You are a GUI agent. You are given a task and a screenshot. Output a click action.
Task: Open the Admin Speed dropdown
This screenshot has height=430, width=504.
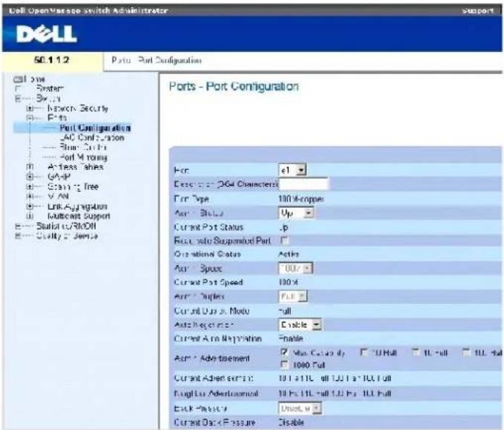coord(295,268)
